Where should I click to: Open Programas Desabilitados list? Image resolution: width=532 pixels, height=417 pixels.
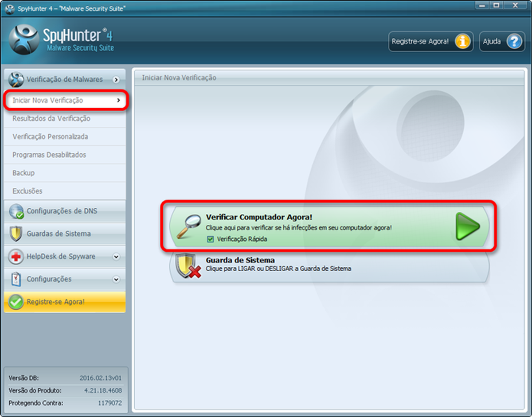[49, 155]
